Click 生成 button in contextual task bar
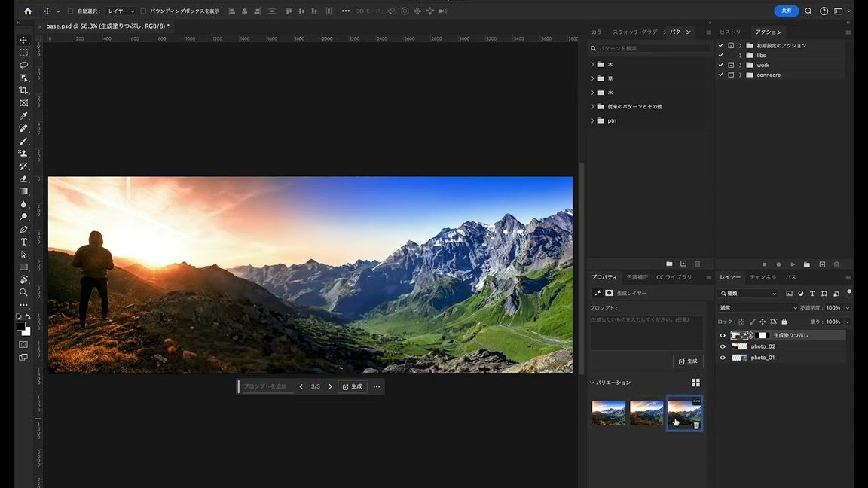The width and height of the screenshot is (868, 488). [x=352, y=387]
